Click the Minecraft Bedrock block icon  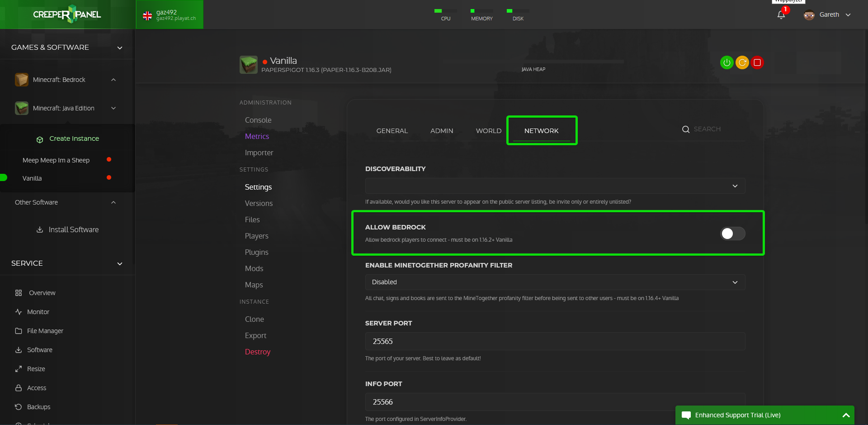[22, 80]
